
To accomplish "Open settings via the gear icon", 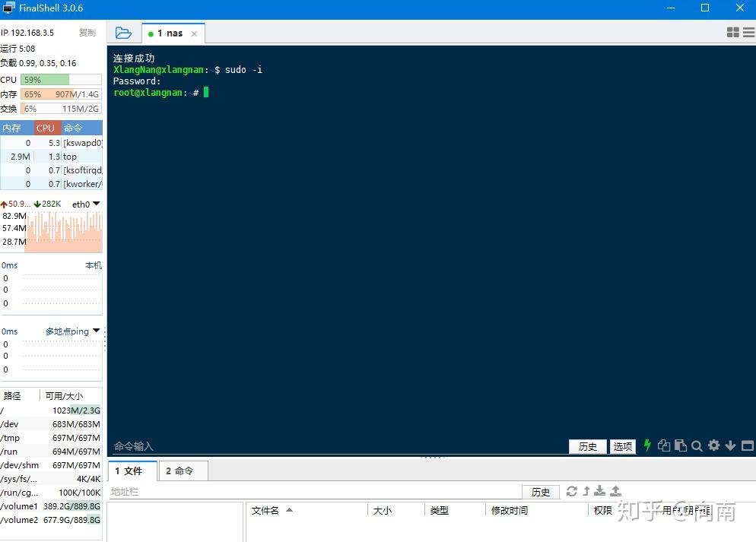I will (x=713, y=446).
